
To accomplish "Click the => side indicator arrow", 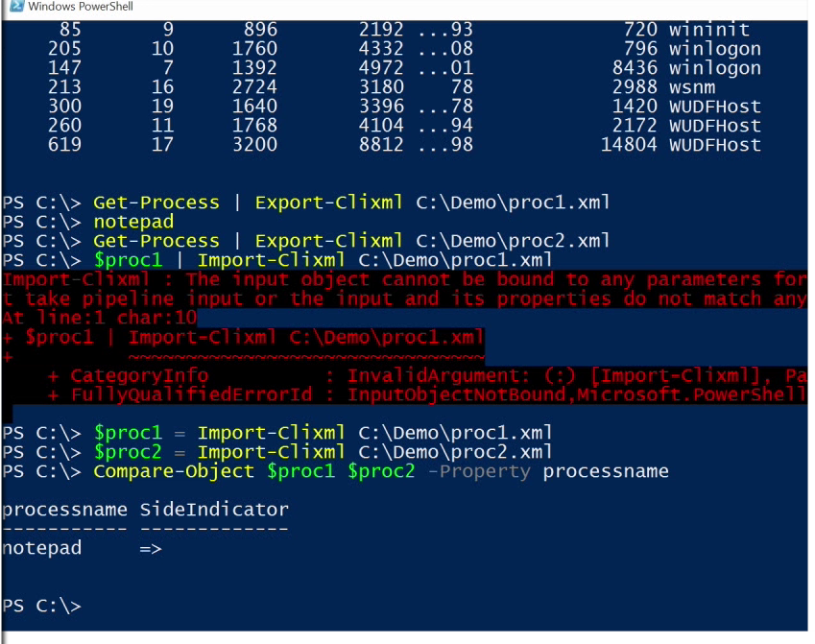I will coord(151,549).
